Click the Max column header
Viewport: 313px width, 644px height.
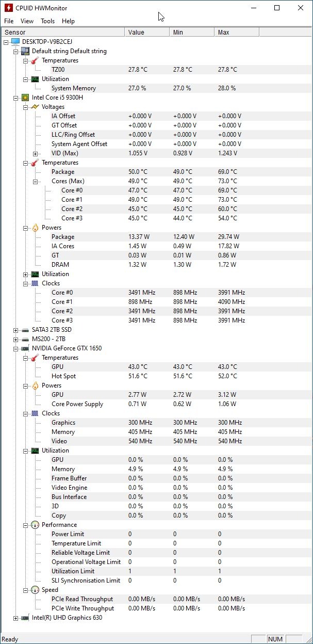pyautogui.click(x=236, y=32)
